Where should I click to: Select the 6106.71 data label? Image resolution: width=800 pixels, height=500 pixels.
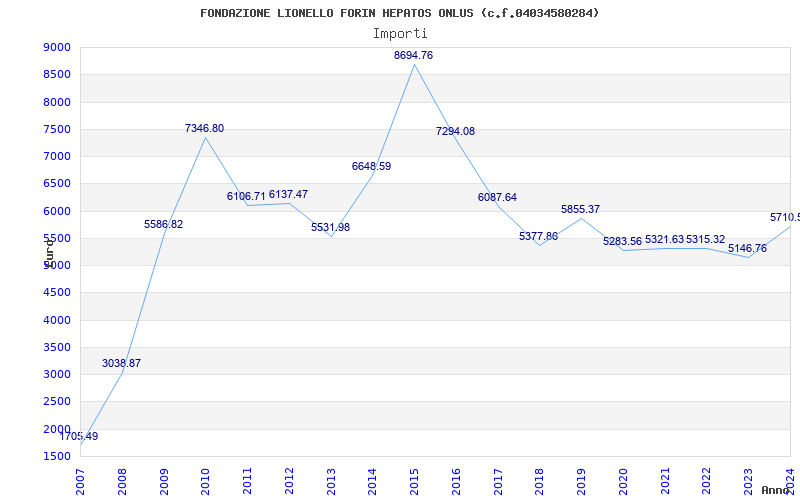point(246,196)
